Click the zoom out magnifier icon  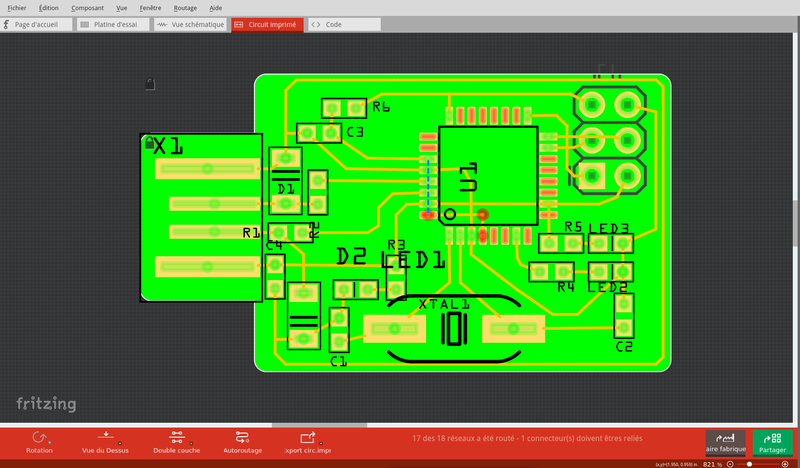[730, 464]
